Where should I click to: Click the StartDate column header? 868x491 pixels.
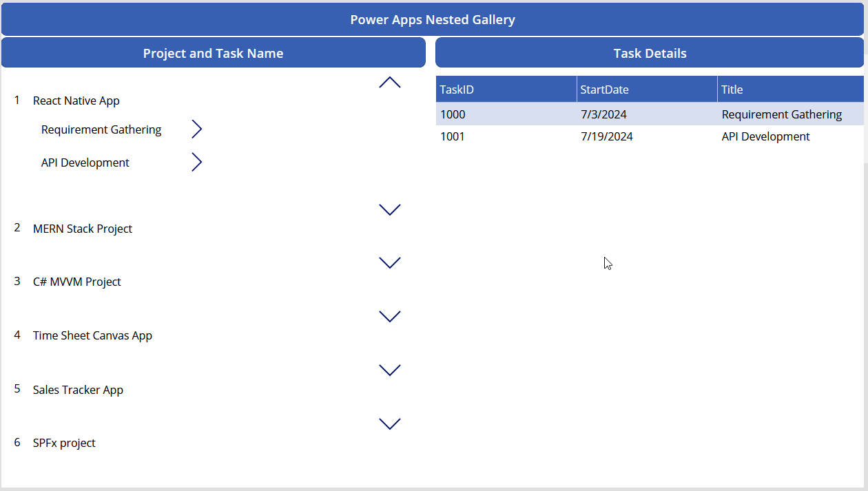(x=647, y=90)
